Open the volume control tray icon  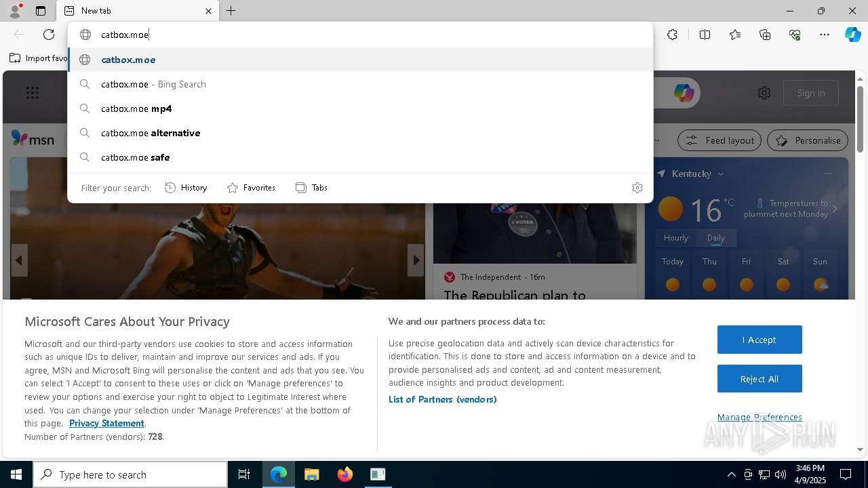coord(781,474)
